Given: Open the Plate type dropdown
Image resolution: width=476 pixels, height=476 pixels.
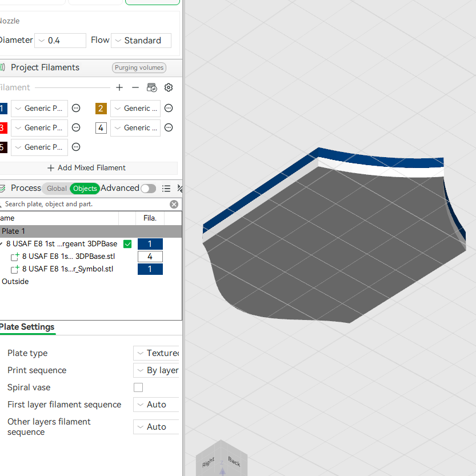Looking at the screenshot, I should pyautogui.click(x=156, y=353).
